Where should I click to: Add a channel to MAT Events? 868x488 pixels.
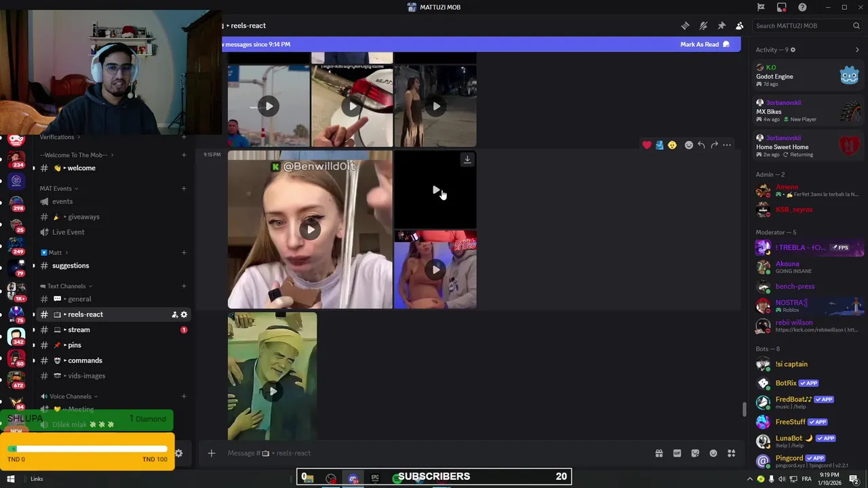[184, 188]
